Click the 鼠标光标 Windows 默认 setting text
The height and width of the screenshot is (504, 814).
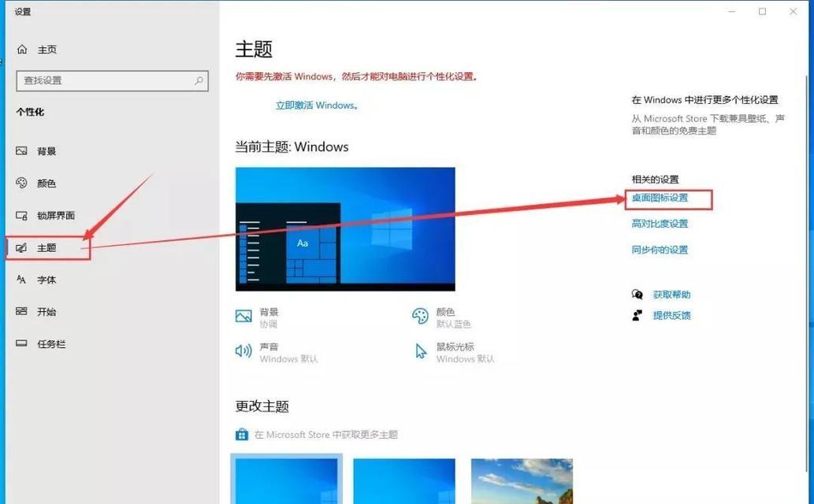(465, 353)
